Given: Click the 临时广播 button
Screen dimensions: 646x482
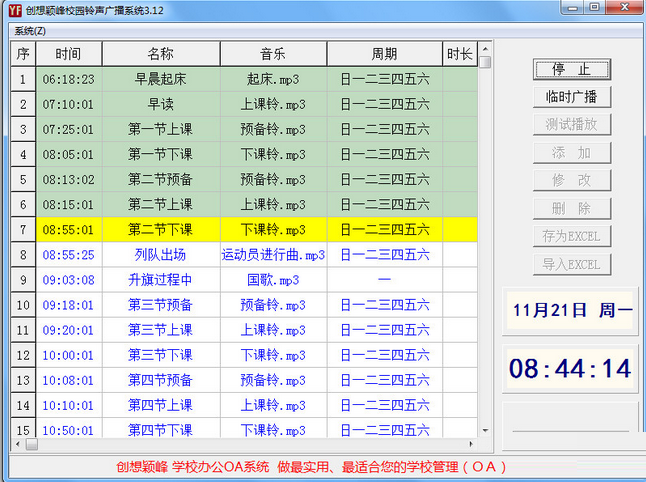Looking at the screenshot, I should point(571,97).
